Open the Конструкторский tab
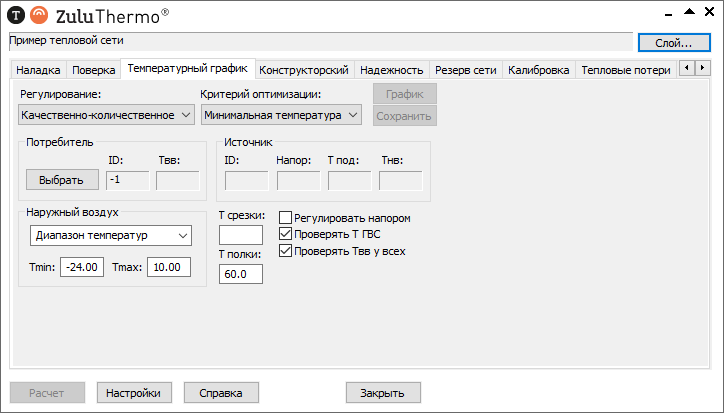Viewport: 724px width, 413px height. click(x=304, y=70)
